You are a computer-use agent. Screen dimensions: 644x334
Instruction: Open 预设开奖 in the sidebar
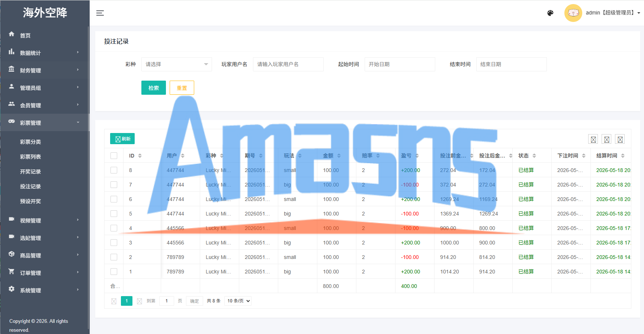[31, 201]
